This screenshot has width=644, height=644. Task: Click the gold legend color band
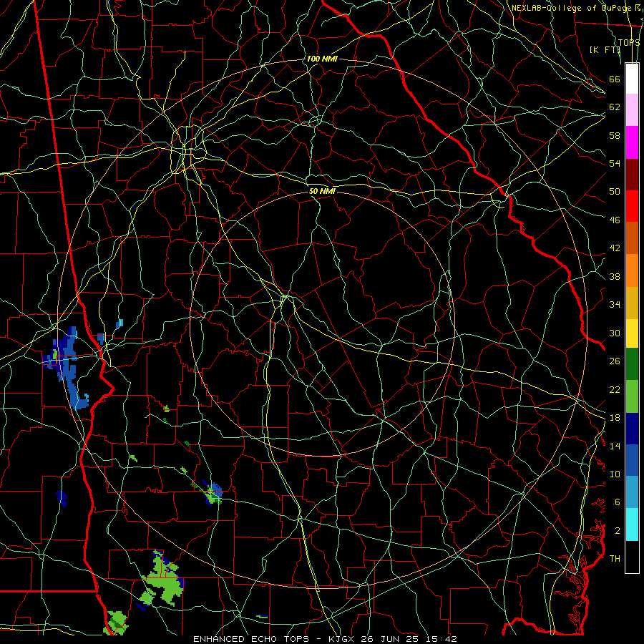[x=632, y=303]
